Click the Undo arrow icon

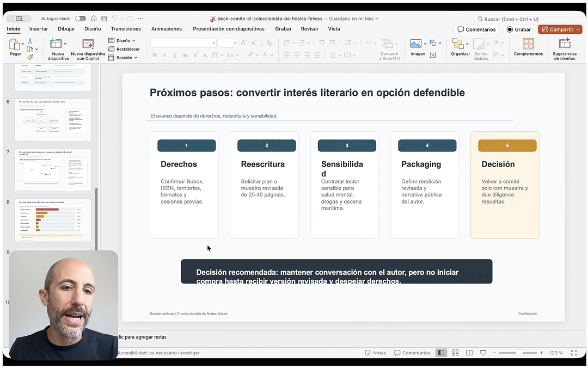114,19
